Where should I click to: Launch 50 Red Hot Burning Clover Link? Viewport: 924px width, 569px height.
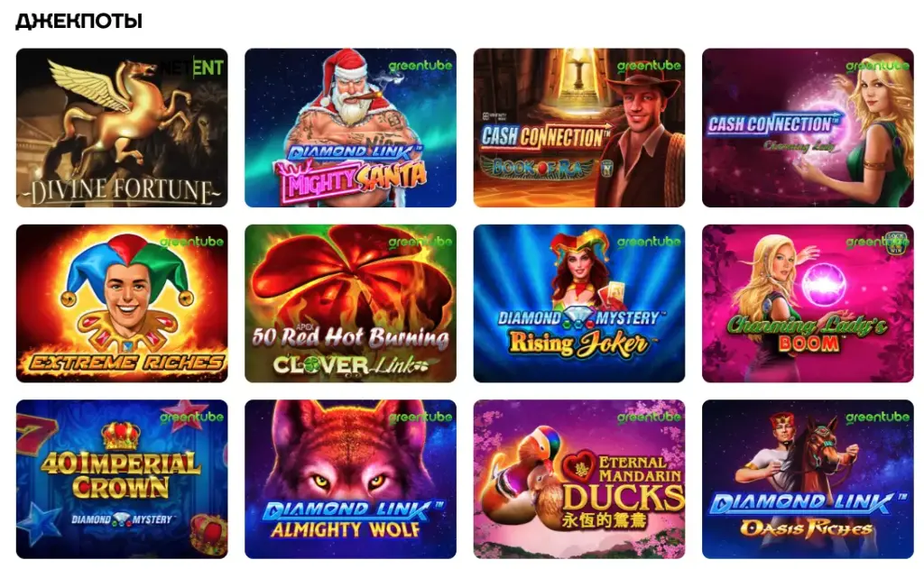click(x=351, y=303)
